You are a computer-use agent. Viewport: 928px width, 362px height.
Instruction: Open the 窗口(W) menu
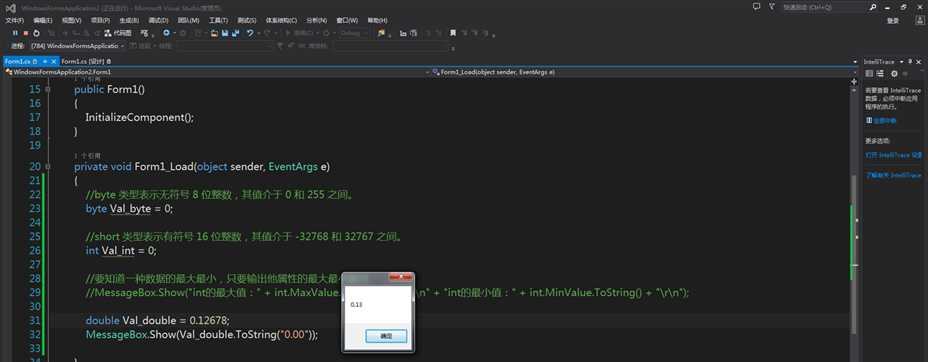click(347, 20)
